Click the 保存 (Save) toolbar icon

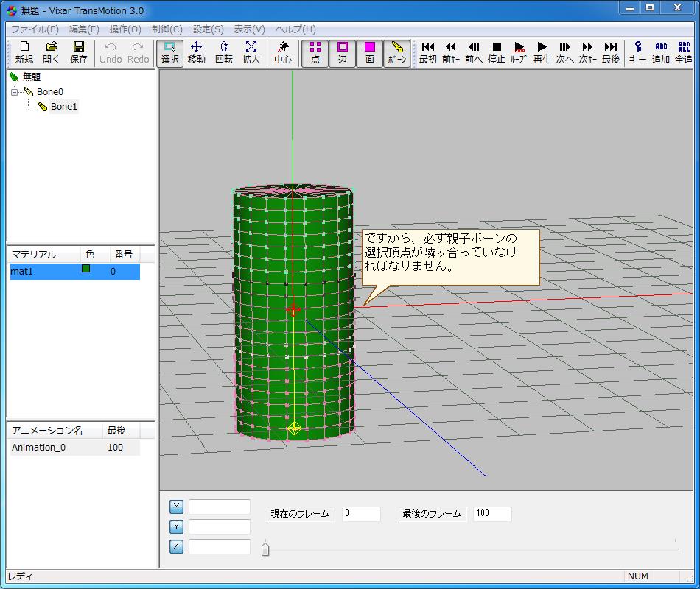pyautogui.click(x=78, y=52)
